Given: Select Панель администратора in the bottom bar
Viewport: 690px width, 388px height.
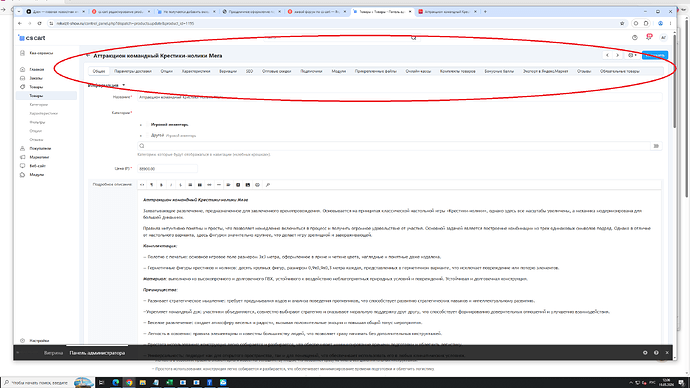Looking at the screenshot, I should coord(97,353).
